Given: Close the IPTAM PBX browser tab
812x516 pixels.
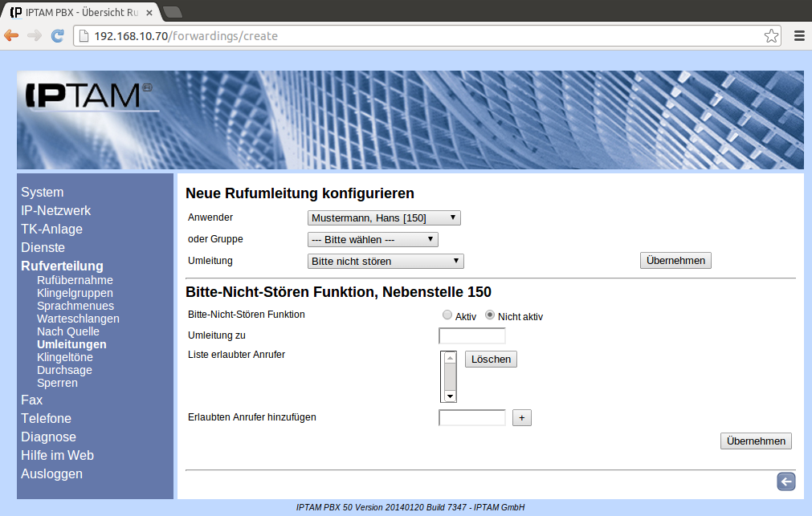Looking at the screenshot, I should click(149, 12).
